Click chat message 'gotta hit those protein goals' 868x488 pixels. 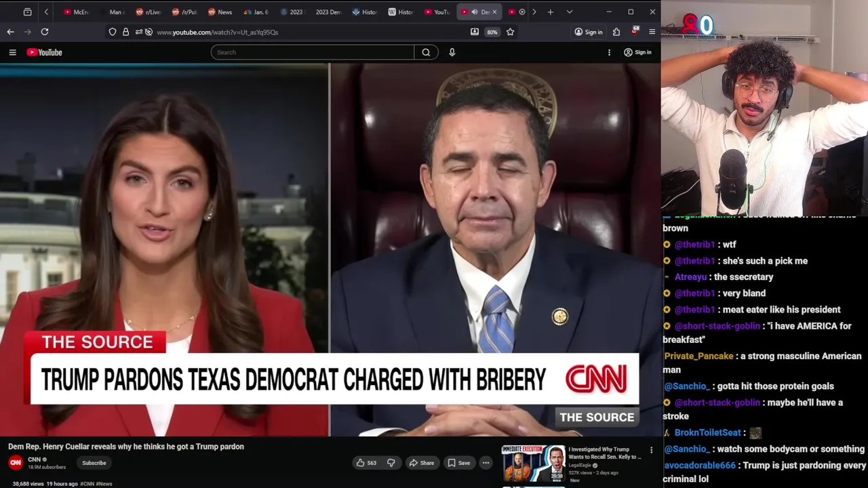[775, 386]
